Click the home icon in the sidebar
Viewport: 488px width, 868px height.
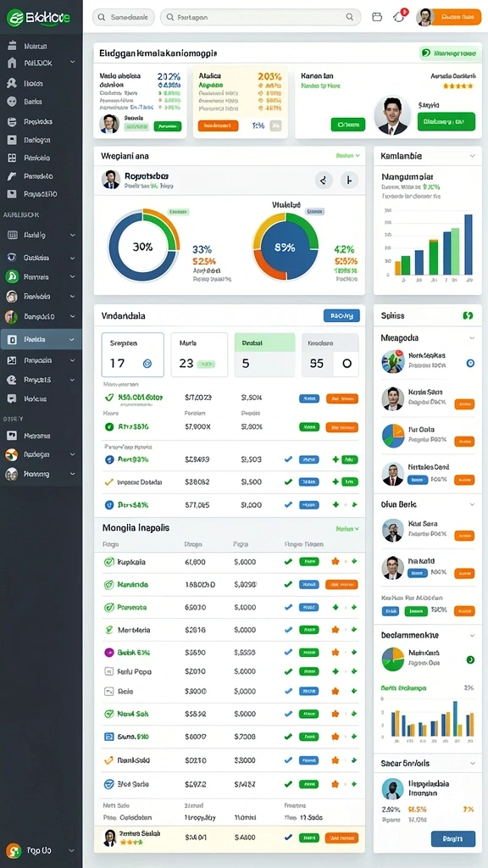[x=12, y=63]
